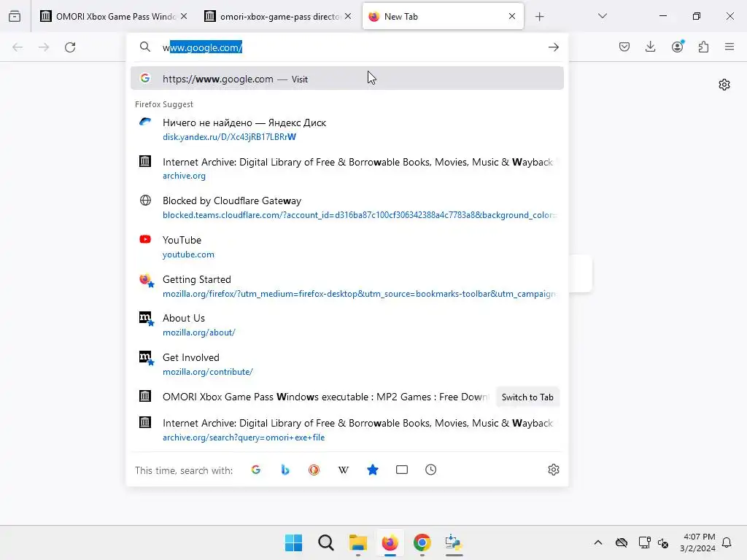The image size is (747, 560).
Task: Visit https://www.google.com suggestion
Action: tap(347, 79)
